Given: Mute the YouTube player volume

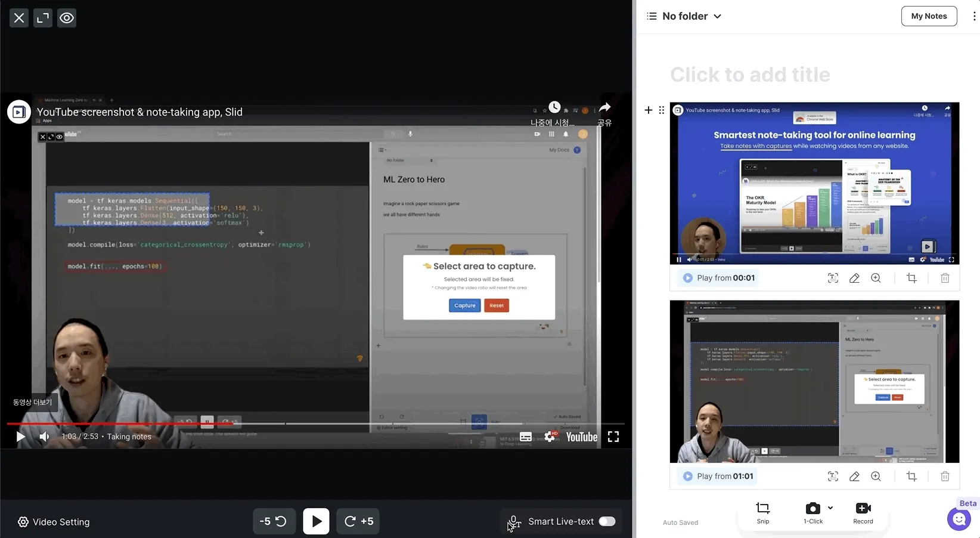Looking at the screenshot, I should point(44,437).
